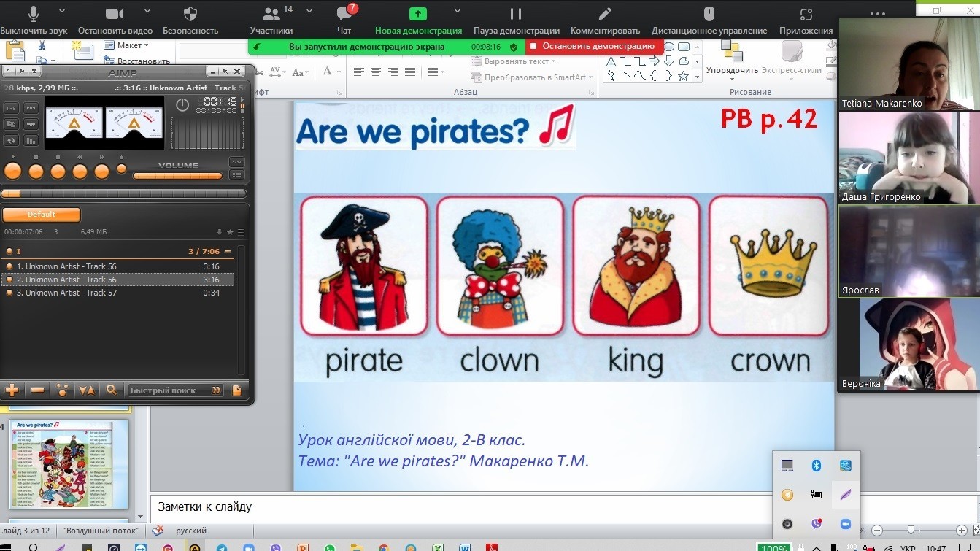Pause playback in the AIMP player
The height and width of the screenshot is (551, 980).
[x=35, y=172]
